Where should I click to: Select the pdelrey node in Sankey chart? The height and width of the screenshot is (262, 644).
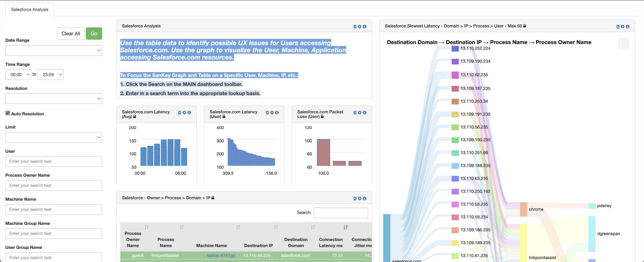click(x=592, y=206)
